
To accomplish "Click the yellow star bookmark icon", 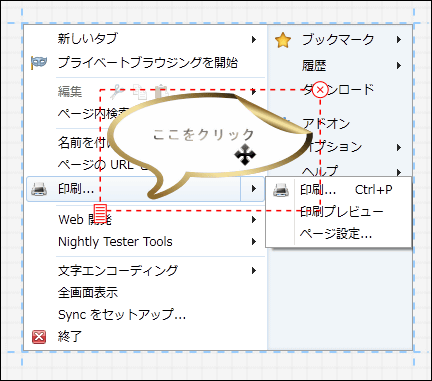I will (x=283, y=40).
